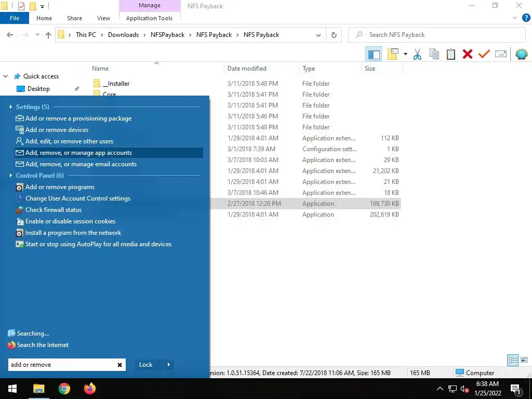This screenshot has width=532, height=399.
Task: Select Desktop in Quick access
Action: pyautogui.click(x=38, y=89)
